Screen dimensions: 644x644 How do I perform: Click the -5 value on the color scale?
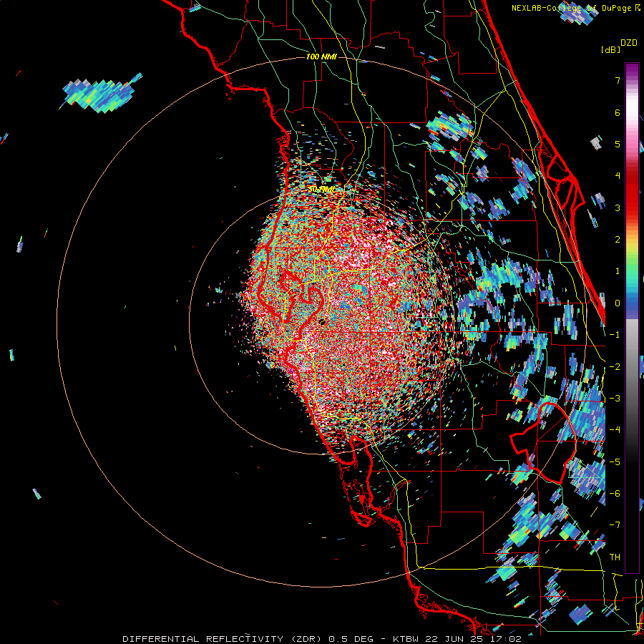(x=615, y=462)
